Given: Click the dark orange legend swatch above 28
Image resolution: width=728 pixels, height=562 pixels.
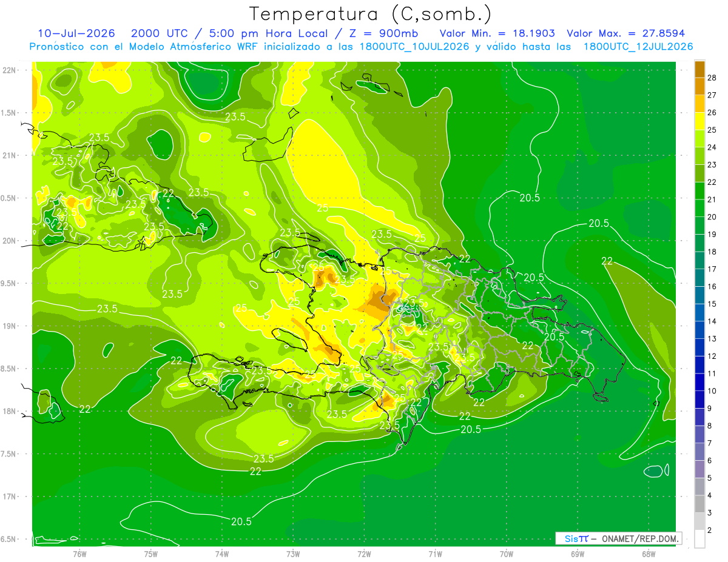Looking at the screenshot, I should click(x=699, y=69).
